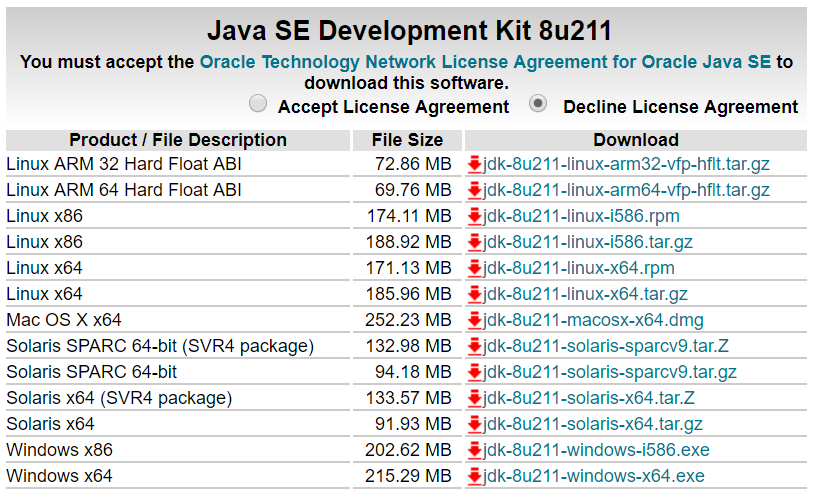This screenshot has height=504, width=826.
Task: Click the 171.13 MB file size cell
Action: (409, 268)
